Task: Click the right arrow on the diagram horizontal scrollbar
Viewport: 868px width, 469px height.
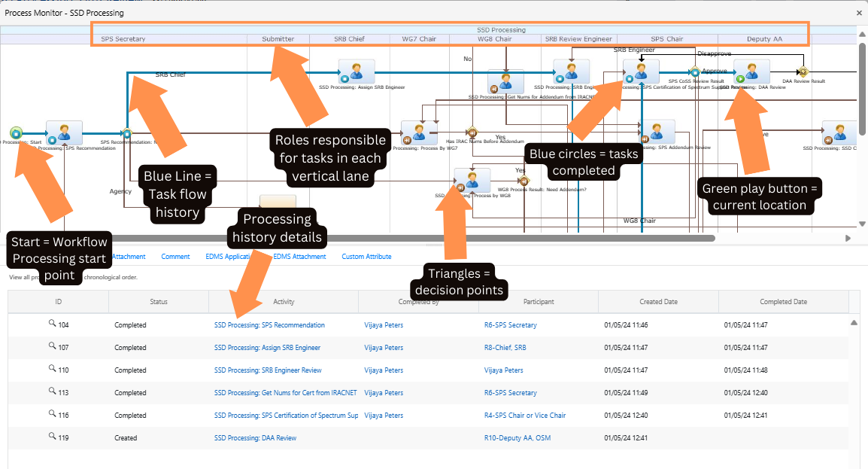Action: [x=848, y=238]
